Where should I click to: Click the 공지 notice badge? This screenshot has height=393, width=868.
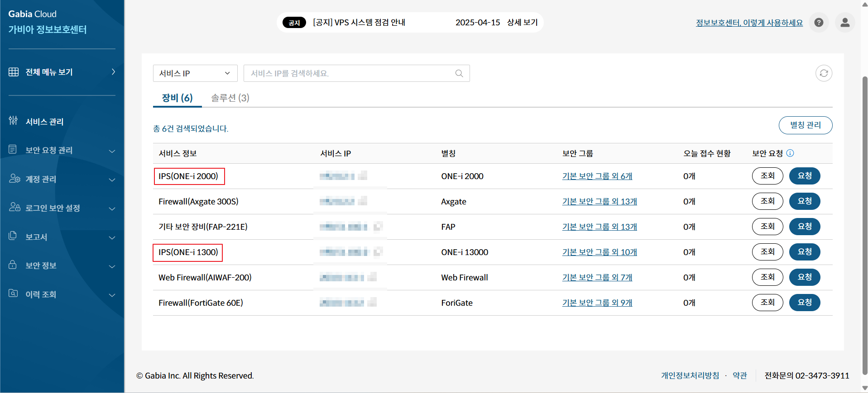294,23
